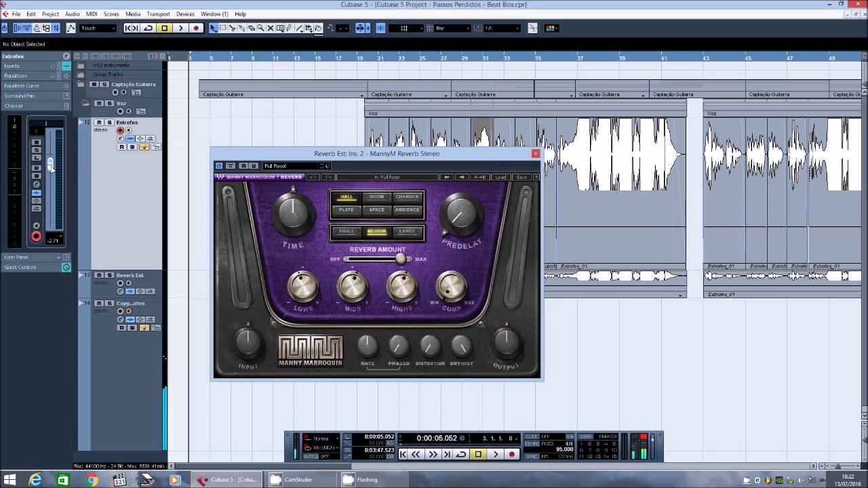
Task: Click the tempo value 95.000
Action: pyautogui.click(x=564, y=449)
